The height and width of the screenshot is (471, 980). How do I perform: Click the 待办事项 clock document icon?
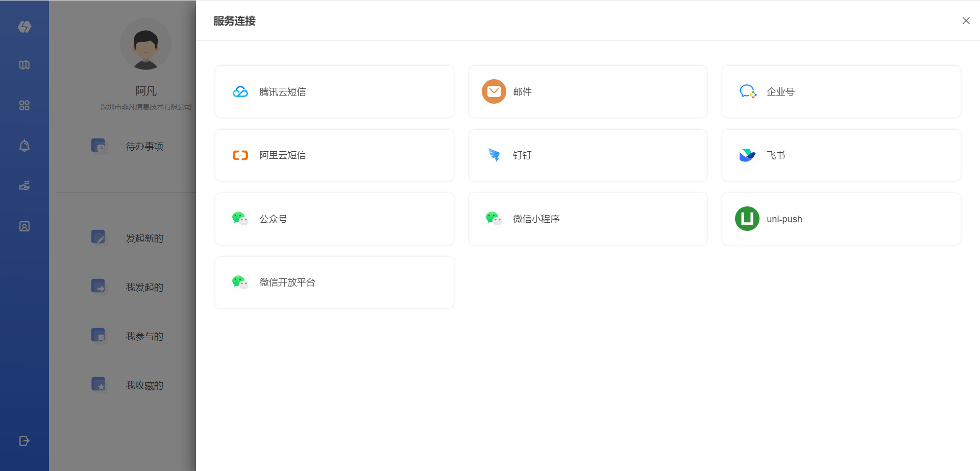99,146
